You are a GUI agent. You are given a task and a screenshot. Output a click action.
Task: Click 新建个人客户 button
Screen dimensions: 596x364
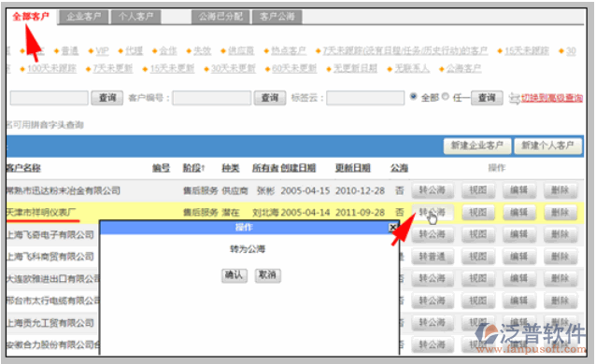(547, 146)
